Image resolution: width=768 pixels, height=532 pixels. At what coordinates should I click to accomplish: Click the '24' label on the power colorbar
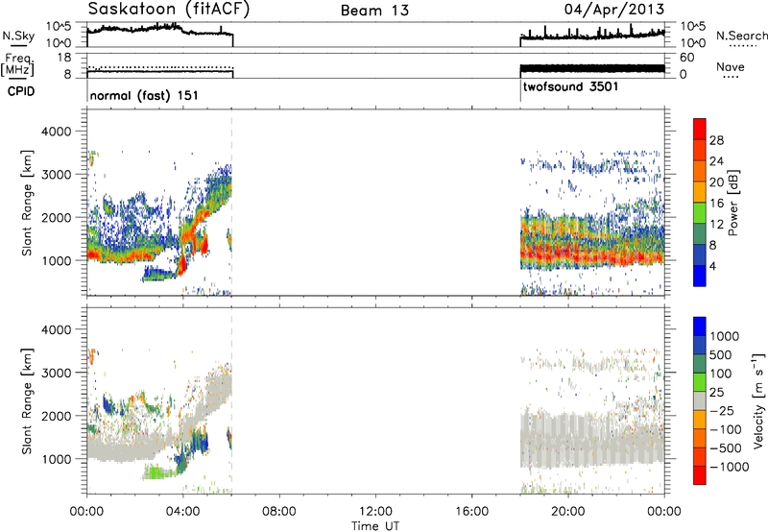[716, 161]
